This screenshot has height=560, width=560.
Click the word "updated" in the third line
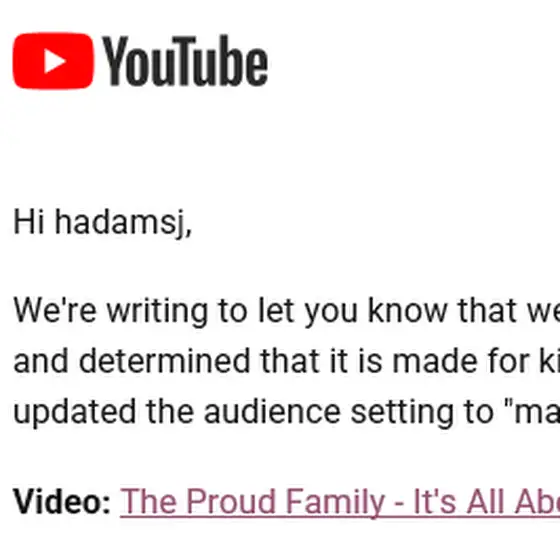pyautogui.click(x=75, y=412)
